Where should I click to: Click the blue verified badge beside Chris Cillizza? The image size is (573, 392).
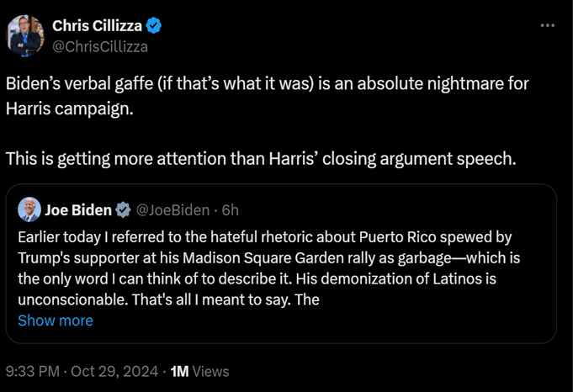[x=153, y=26]
